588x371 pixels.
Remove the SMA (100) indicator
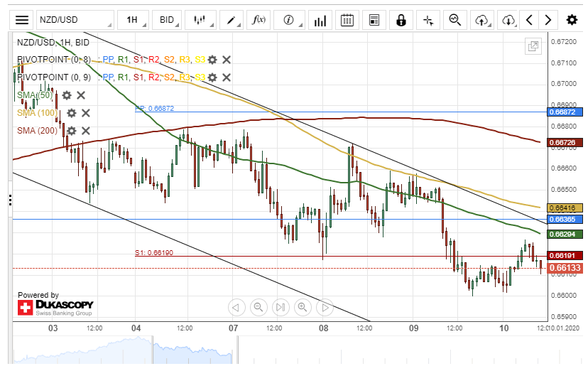(x=86, y=113)
